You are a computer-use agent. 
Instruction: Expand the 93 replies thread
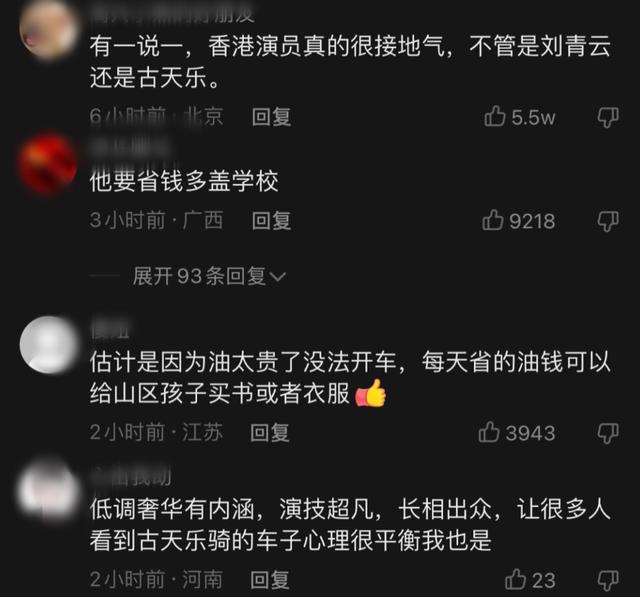[209, 276]
